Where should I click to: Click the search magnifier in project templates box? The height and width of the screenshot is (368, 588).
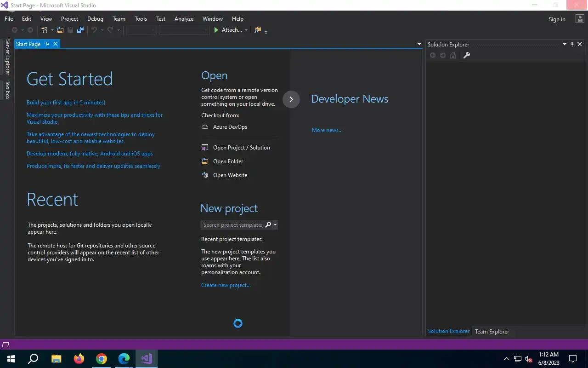pos(268,224)
